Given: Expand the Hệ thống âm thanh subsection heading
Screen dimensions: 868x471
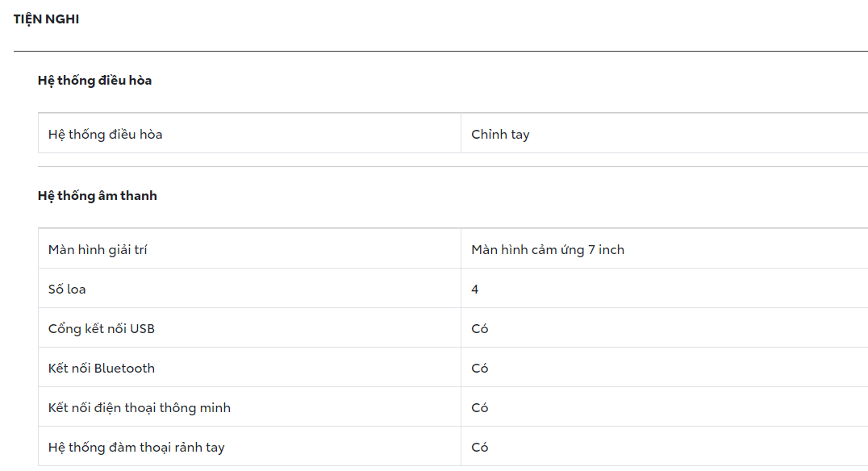Looking at the screenshot, I should pyautogui.click(x=97, y=196).
